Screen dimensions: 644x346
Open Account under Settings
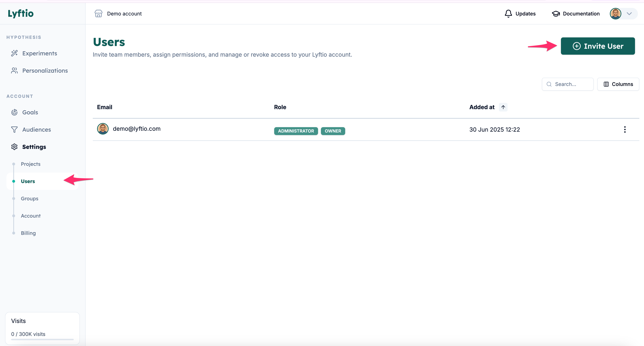(x=31, y=216)
